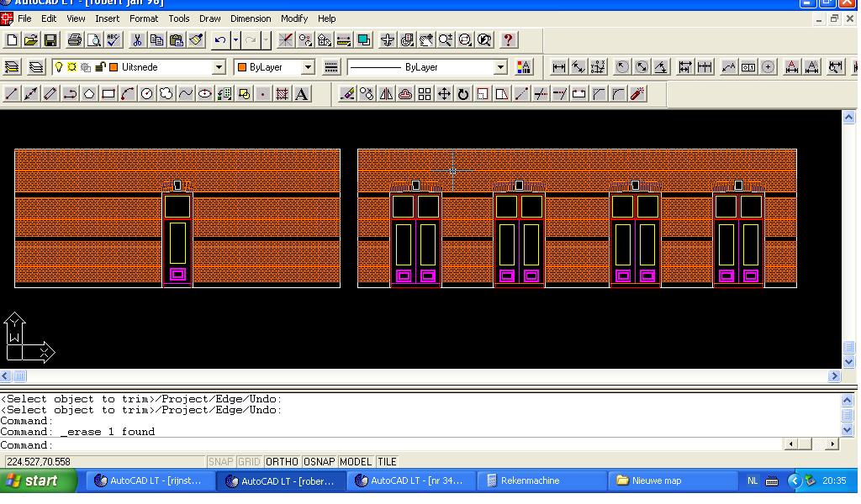
Task: Expand the Uitsnede layer dropdown
Action: pos(219,67)
